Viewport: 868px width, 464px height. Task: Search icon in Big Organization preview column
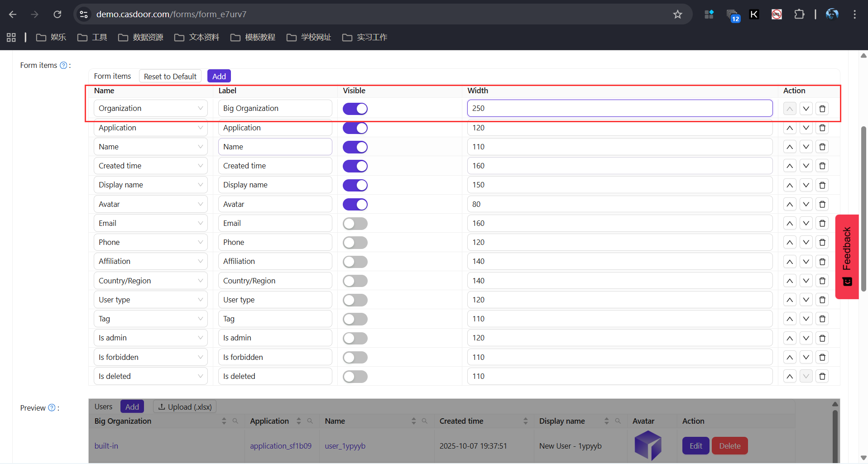[x=235, y=421]
